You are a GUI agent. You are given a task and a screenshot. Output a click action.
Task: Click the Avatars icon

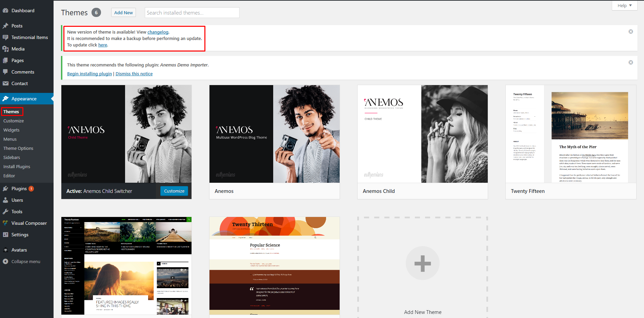pos(5,250)
